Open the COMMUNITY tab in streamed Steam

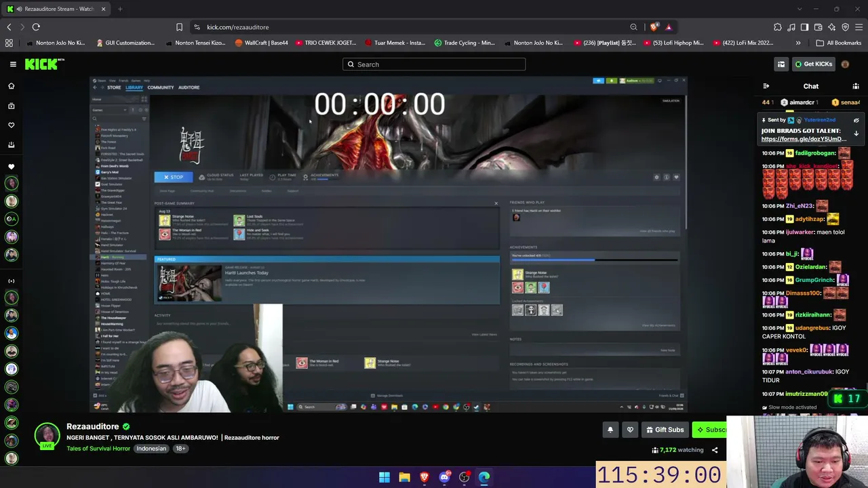pyautogui.click(x=161, y=87)
